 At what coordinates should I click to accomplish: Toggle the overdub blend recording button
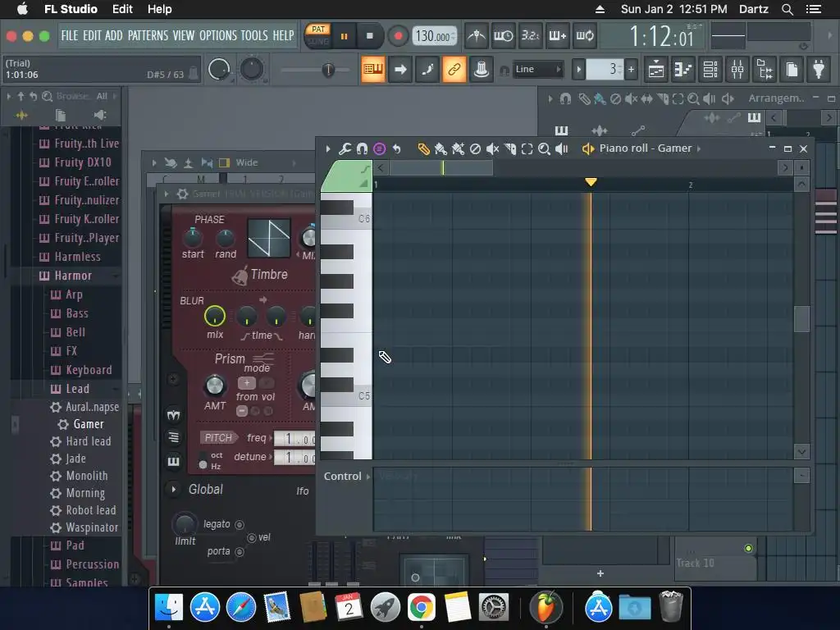click(558, 36)
